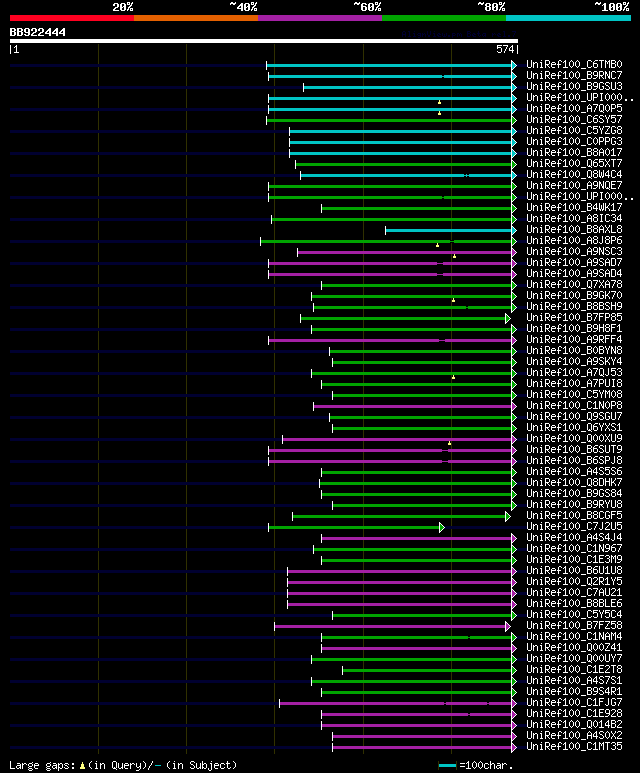Click the green alignment bar for C7J2U5

coord(354,527)
